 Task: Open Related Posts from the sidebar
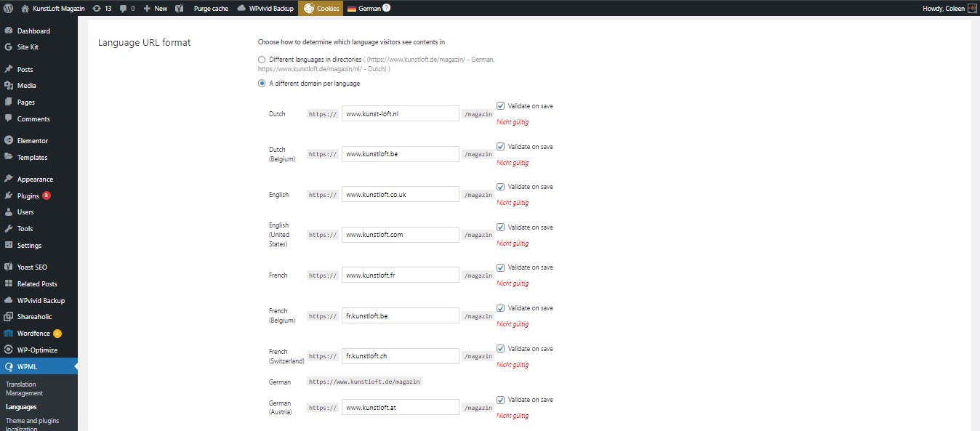click(39, 283)
